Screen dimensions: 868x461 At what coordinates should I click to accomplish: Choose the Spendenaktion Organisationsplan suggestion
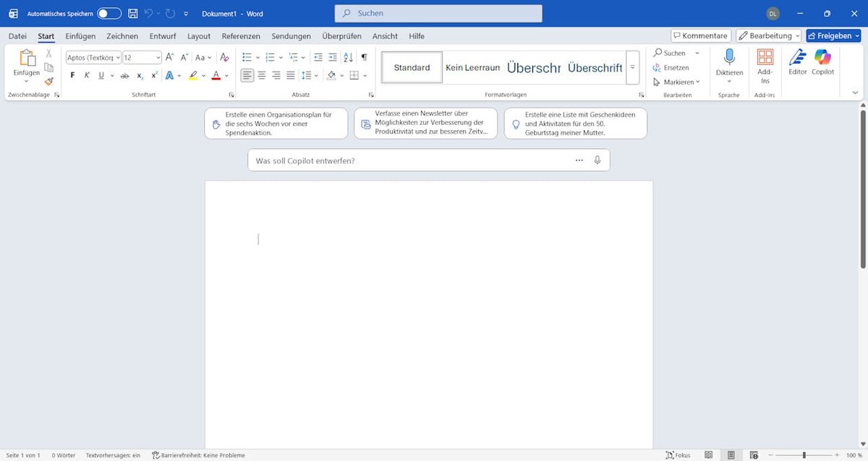[276, 124]
